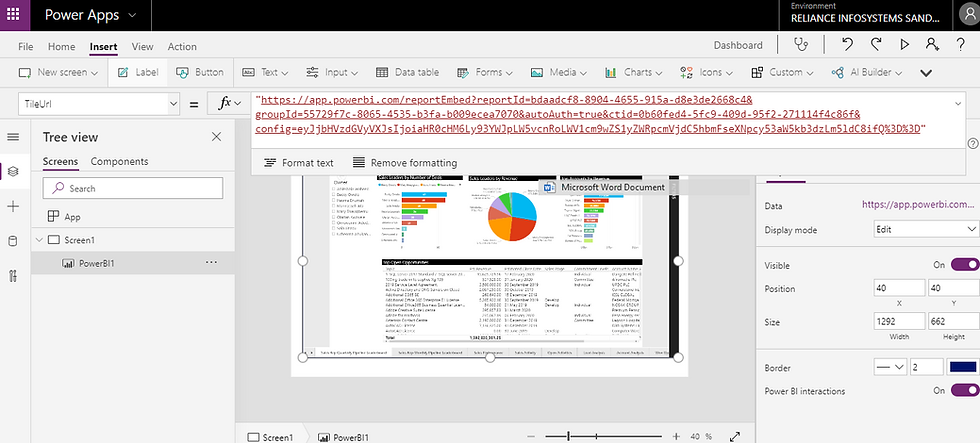The height and width of the screenshot is (443, 980).
Task: Expand the formula bar chevron
Action: click(x=958, y=102)
